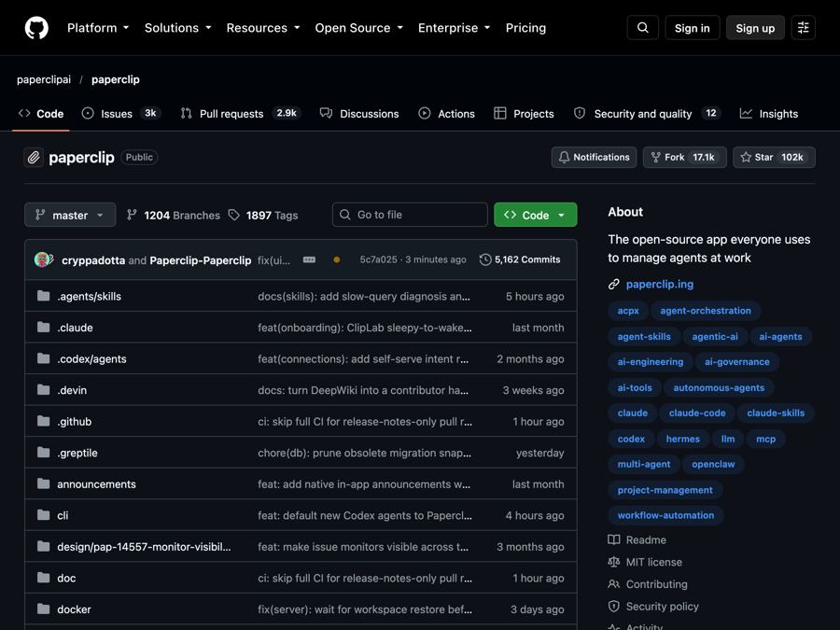The image size is (840, 630).
Task: Click the docker folder icon
Action: [x=43, y=609]
